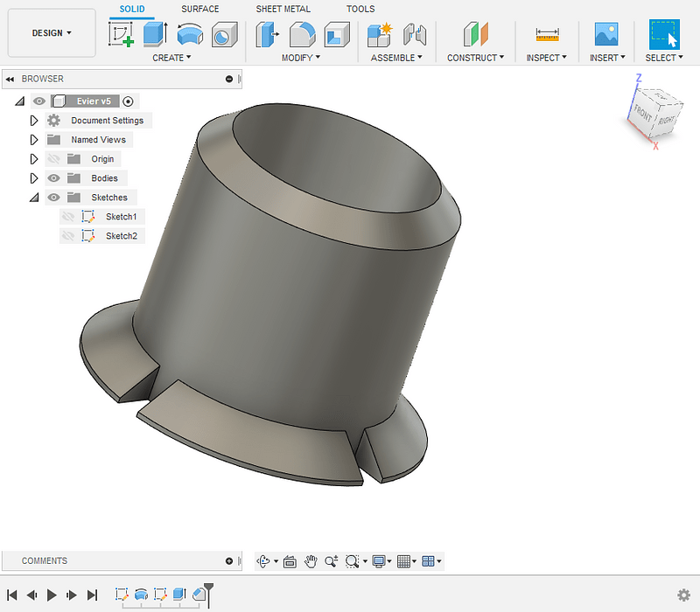Image resolution: width=700 pixels, height=612 pixels.
Task: Create a New Component
Action: tap(380, 34)
